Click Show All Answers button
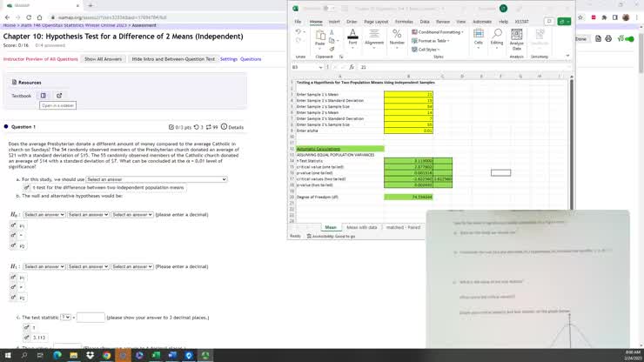This screenshot has height=362, width=644. tap(104, 59)
